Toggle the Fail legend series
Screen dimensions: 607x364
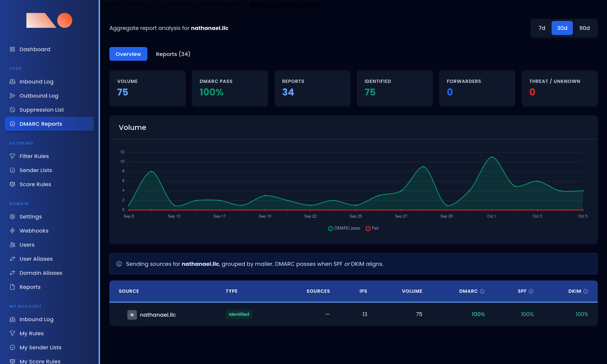tap(372, 228)
